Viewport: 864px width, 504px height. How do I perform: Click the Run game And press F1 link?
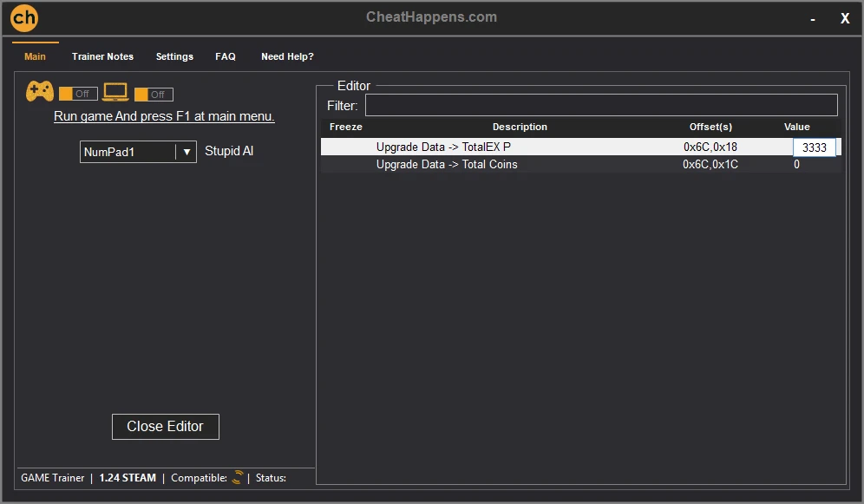[x=164, y=116]
